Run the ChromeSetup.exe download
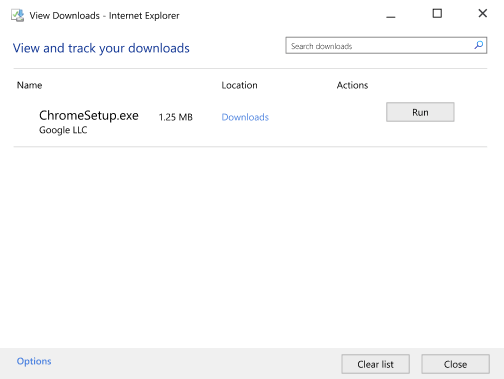 tap(420, 112)
